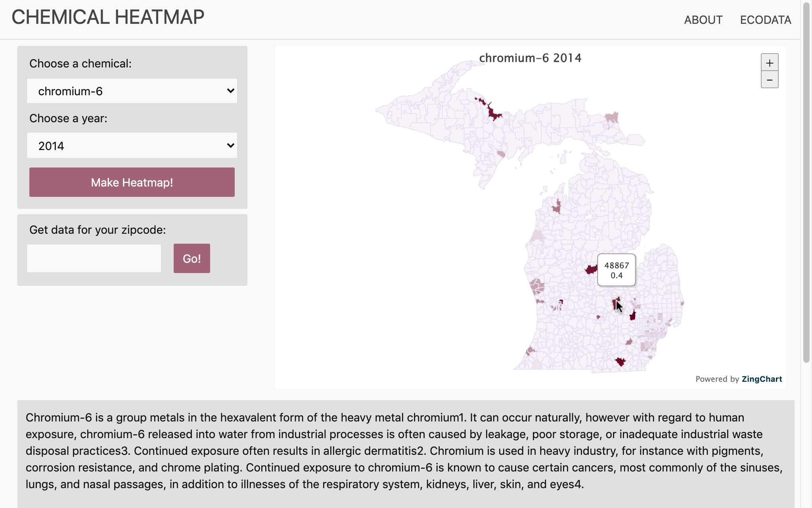Viewport: 812px width, 508px height.
Task: Follow the ZingChart link
Action: tap(762, 379)
